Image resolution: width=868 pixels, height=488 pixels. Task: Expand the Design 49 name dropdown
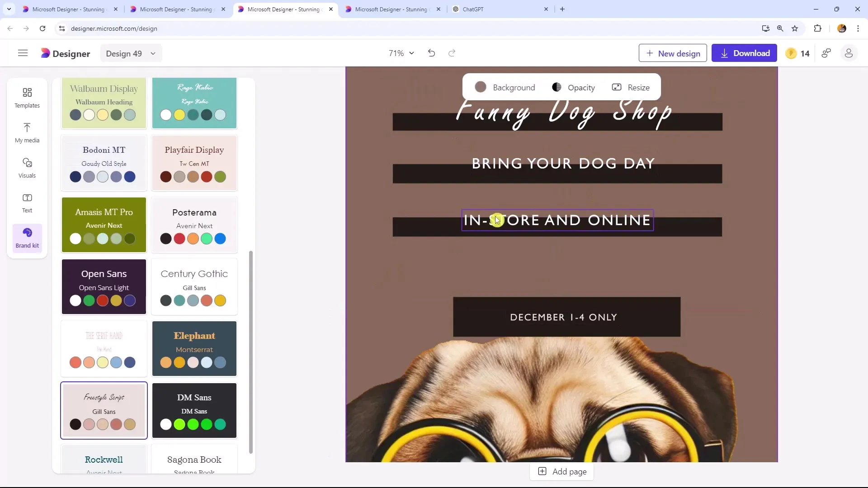pyautogui.click(x=153, y=53)
